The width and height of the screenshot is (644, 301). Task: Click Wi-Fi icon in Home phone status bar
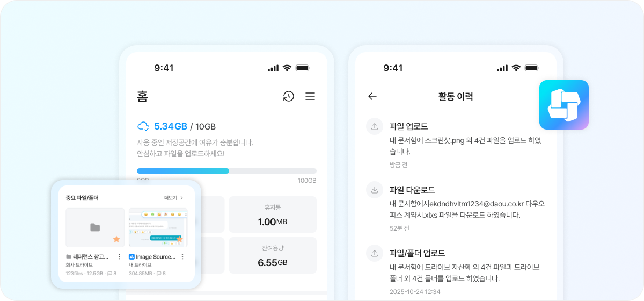(287, 68)
